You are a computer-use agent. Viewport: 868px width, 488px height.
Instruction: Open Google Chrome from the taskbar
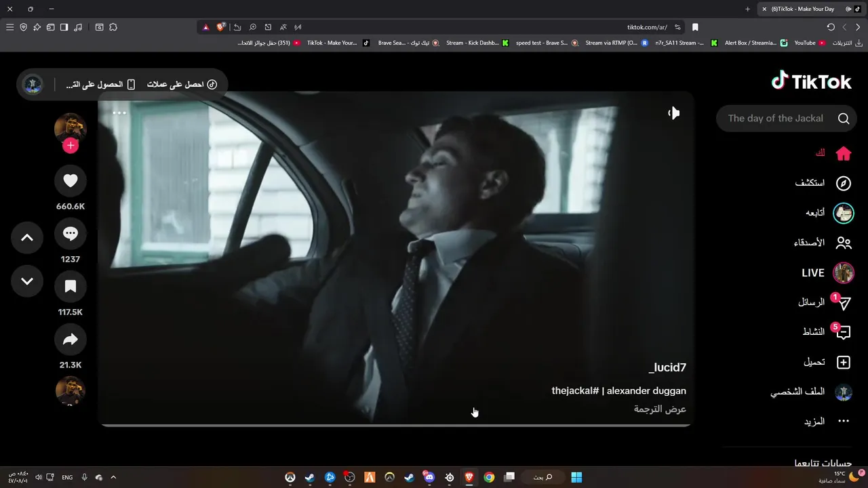489,477
